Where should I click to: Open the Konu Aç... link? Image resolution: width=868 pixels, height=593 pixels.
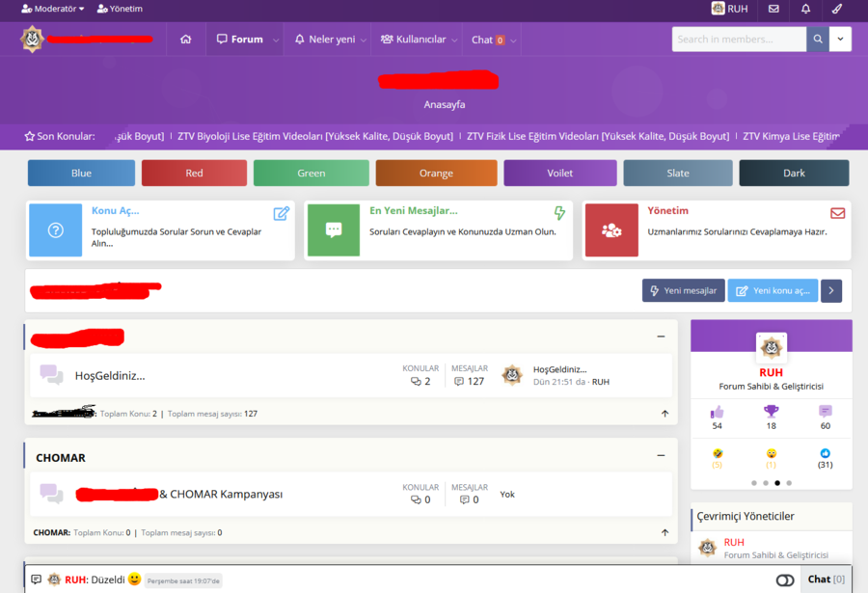coord(115,210)
